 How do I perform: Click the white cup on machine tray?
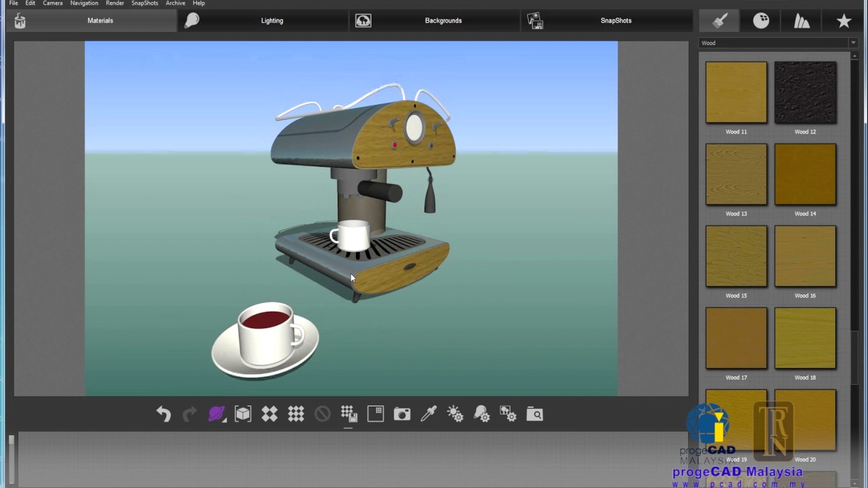(x=351, y=235)
